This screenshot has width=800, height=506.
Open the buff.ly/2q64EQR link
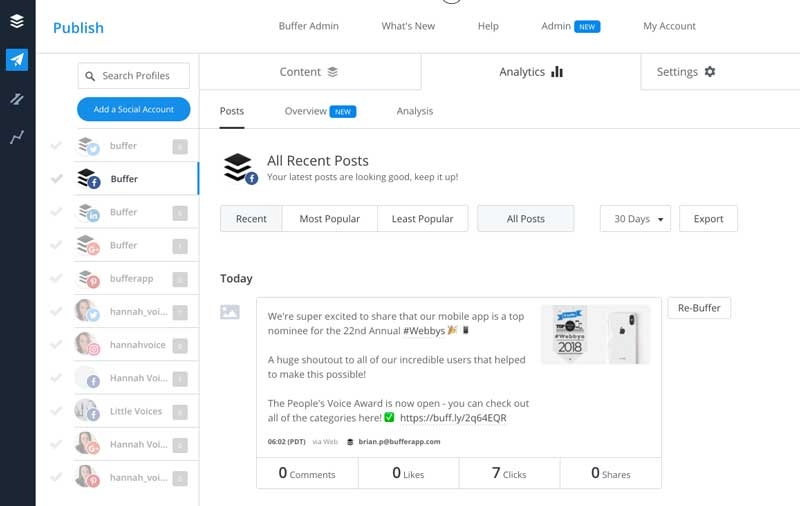[x=453, y=418]
